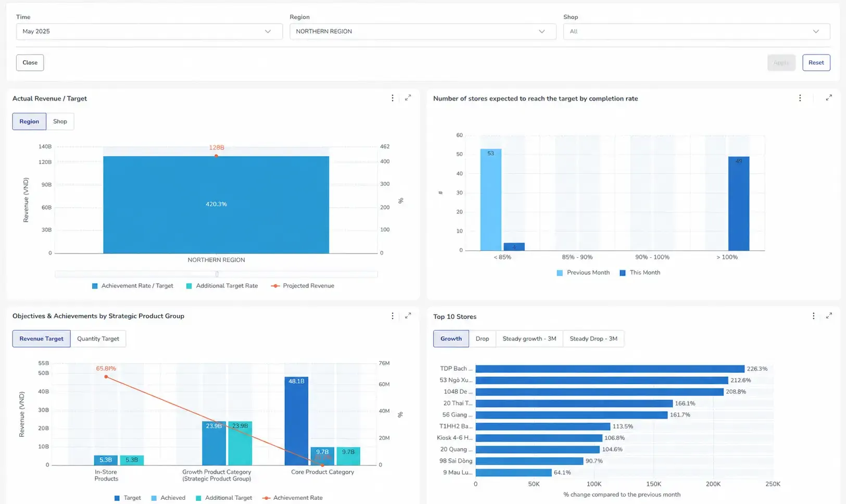Click the 56 Giang... bar at 161.7%

572,415
